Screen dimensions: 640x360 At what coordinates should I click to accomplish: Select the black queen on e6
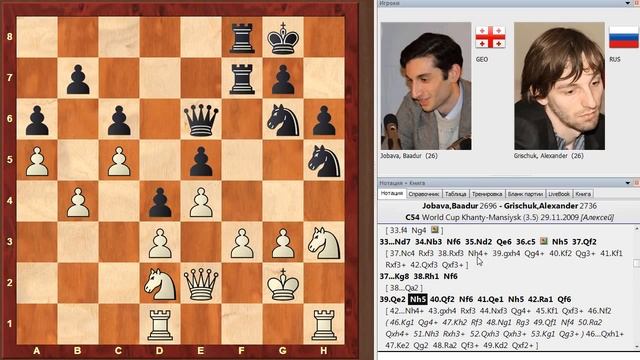coord(201,119)
